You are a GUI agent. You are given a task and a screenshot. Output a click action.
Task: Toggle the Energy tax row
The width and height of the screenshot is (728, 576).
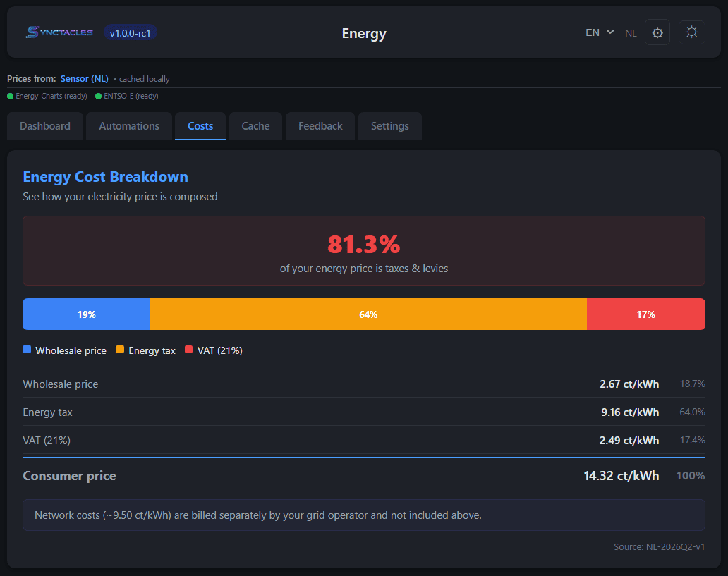364,412
